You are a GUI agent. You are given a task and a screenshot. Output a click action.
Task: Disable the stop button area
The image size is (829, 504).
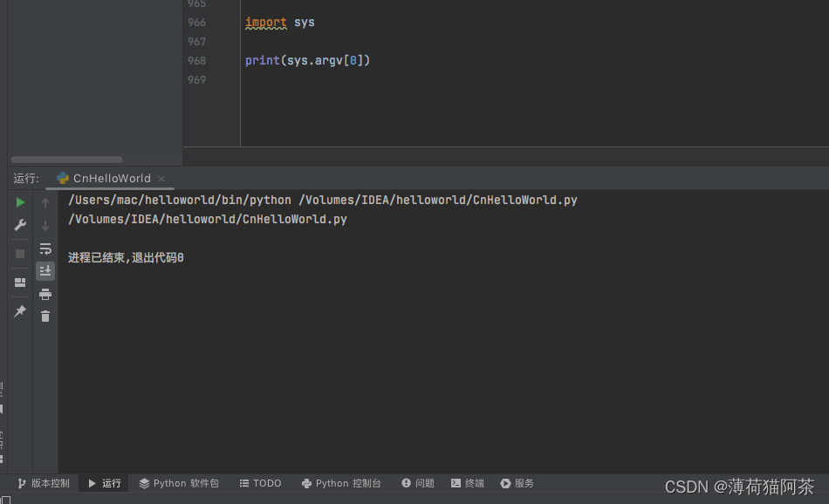[19, 254]
